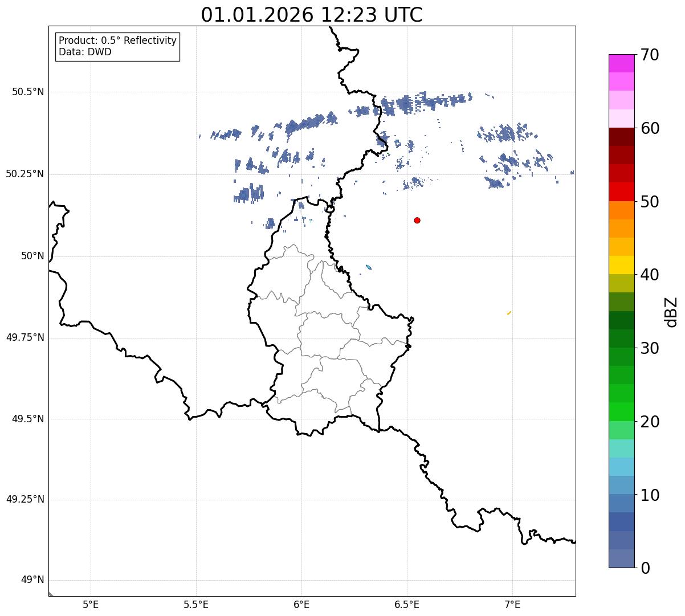685x616 pixels.
Task: Click the 6.5°E longitude label
Action: pyautogui.click(x=407, y=604)
